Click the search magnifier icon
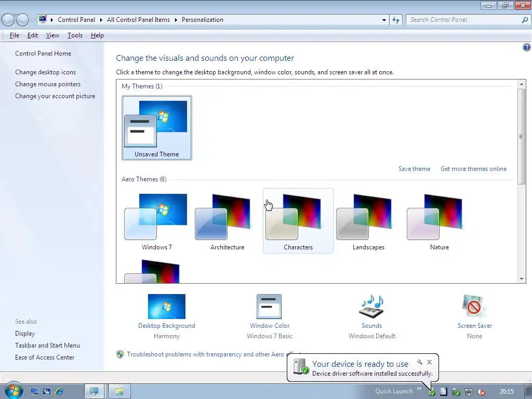Viewport: 532px width, 399px height. 525,20
